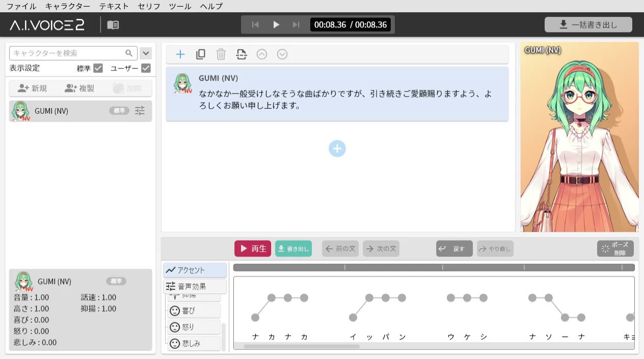Click the accent point above ウ

coord(451,298)
